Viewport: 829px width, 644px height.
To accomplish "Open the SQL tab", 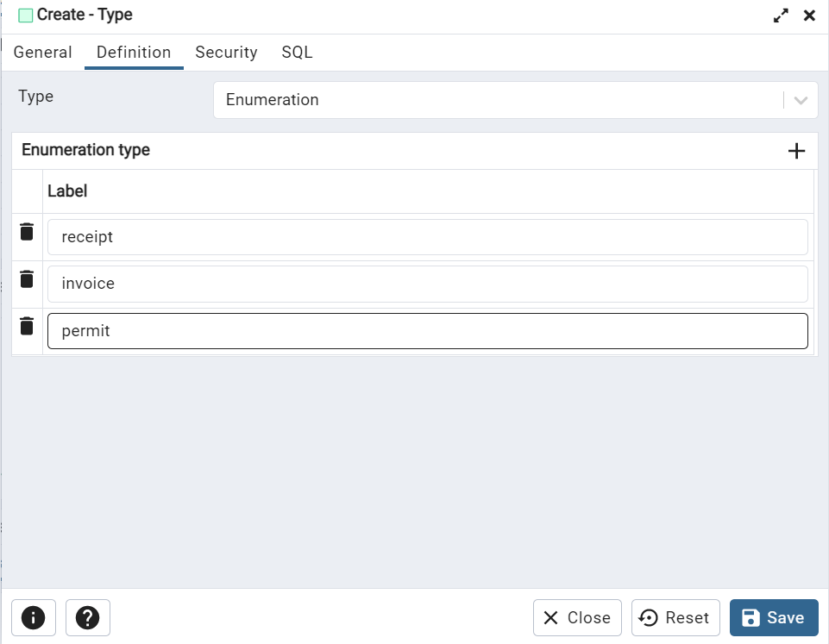I will click(x=296, y=53).
